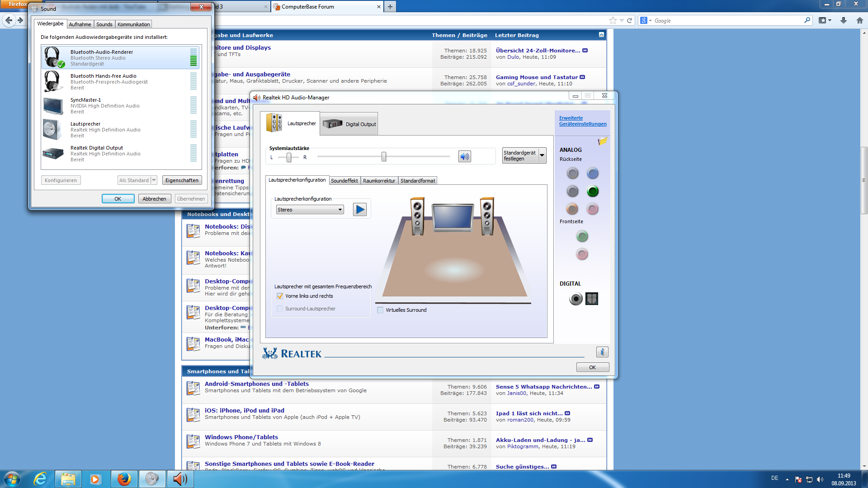Open the info button near the Realtek logo
This screenshot has width=868, height=488.
(x=602, y=352)
